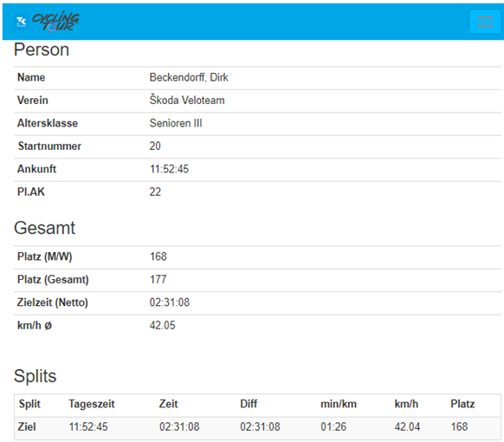
Task: Open the hamburger navigation menu
Action: pos(485,22)
